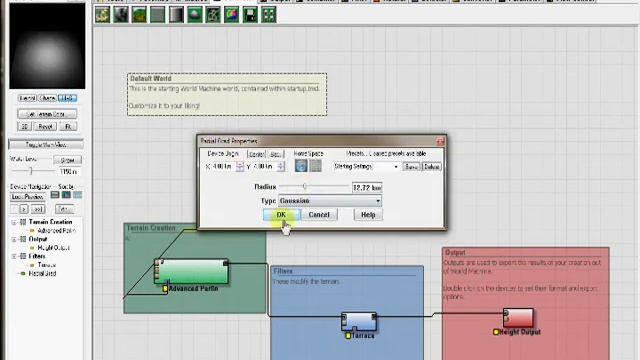Click Cancel in the properties dialog

click(319, 215)
